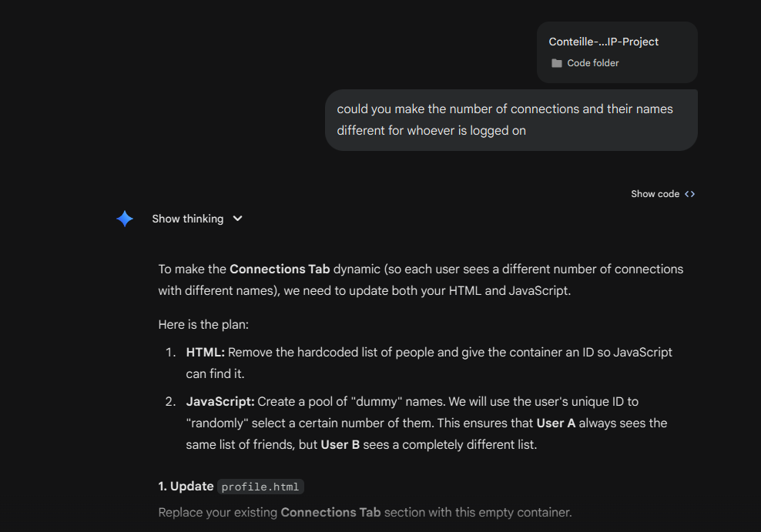Open the Conteille-...IP-Project attachment card
The width and height of the screenshot is (761, 532).
(616, 52)
